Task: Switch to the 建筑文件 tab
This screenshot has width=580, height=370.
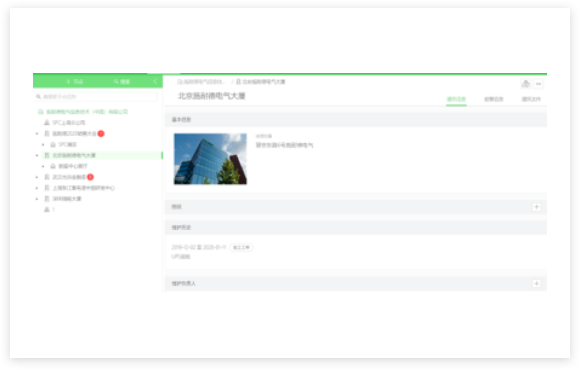Action: 531,99
